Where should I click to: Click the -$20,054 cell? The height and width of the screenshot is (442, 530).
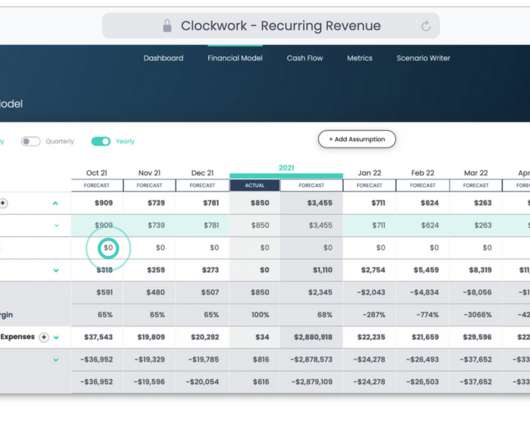point(202,382)
